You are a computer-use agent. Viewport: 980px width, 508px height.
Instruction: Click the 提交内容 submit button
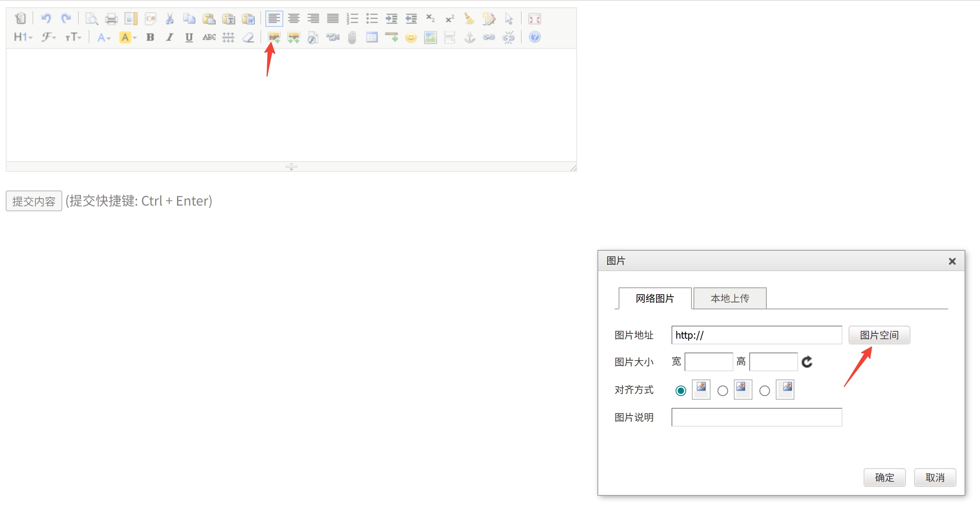point(34,201)
